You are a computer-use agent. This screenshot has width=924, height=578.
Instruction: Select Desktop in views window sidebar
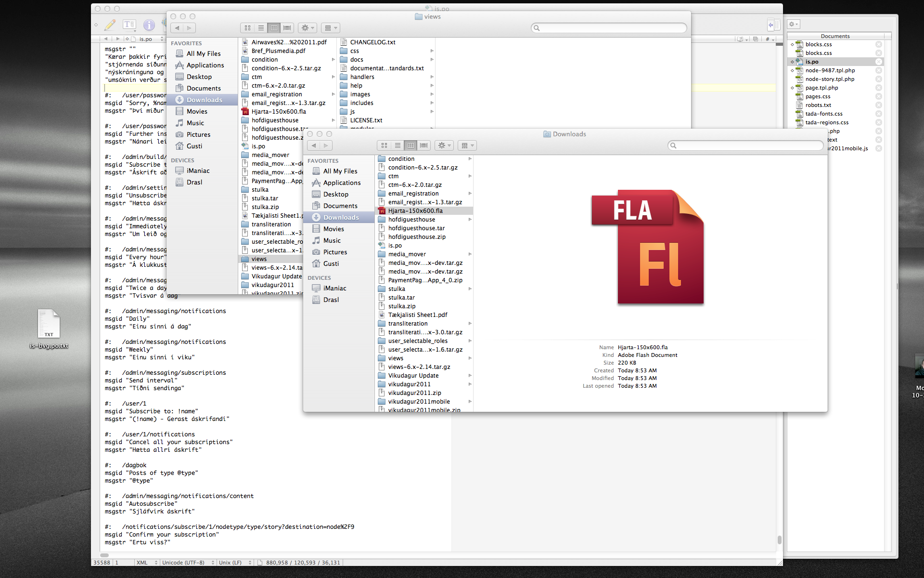coord(199,77)
